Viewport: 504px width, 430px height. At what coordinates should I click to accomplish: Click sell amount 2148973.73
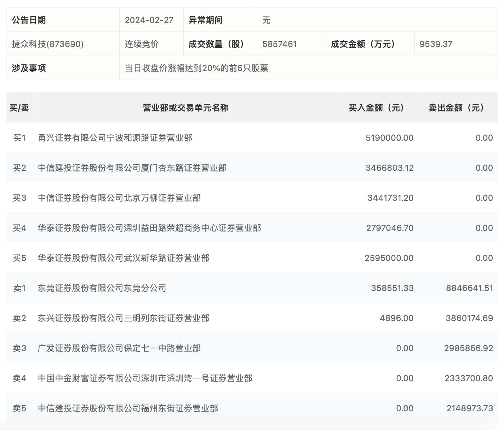coord(470,408)
